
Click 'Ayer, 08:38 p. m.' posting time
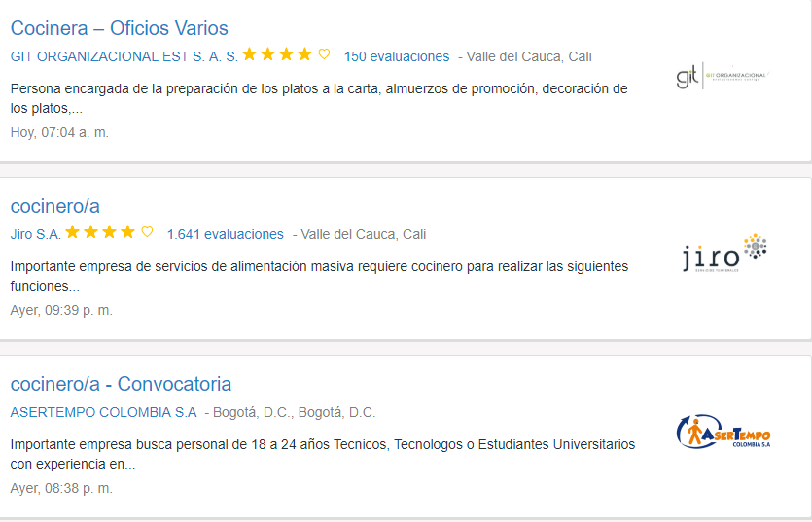(x=61, y=488)
